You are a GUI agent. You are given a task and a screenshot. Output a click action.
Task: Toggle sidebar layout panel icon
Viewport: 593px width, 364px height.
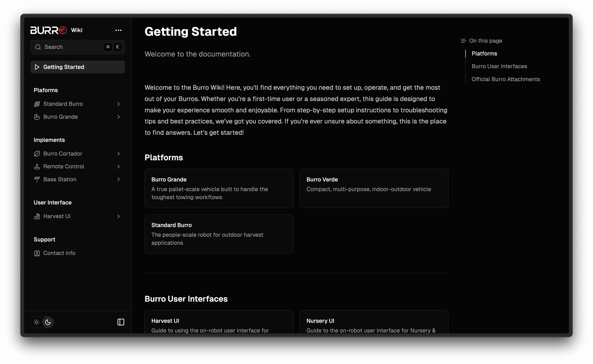(x=121, y=322)
